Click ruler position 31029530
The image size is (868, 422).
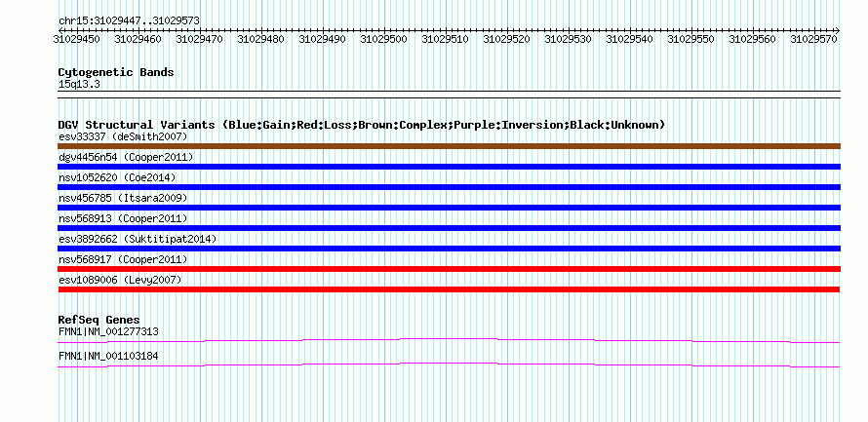[568, 39]
